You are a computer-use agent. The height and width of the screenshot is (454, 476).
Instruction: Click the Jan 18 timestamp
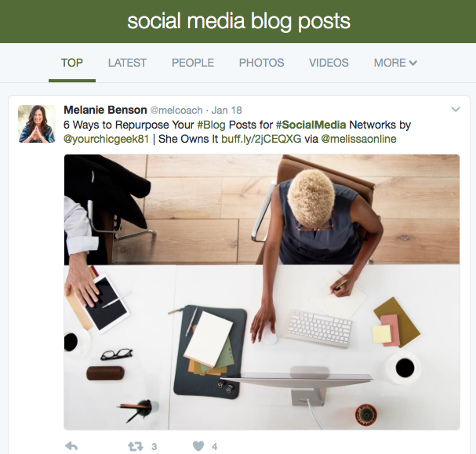[x=227, y=110]
